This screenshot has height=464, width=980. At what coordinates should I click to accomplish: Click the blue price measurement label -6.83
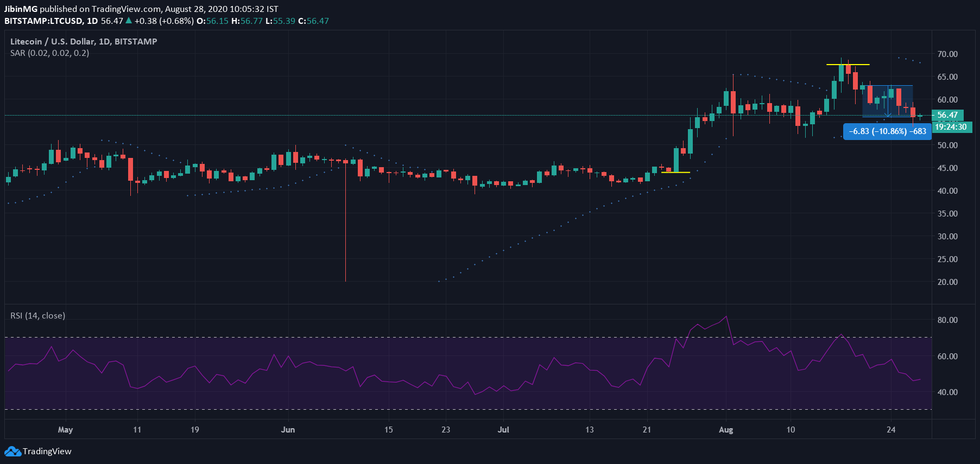(887, 131)
